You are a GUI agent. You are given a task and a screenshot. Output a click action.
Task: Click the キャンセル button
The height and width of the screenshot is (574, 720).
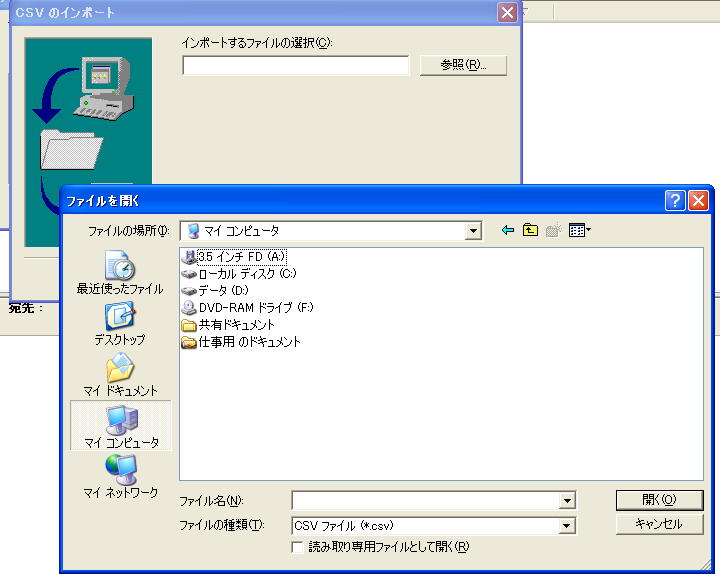point(659,524)
